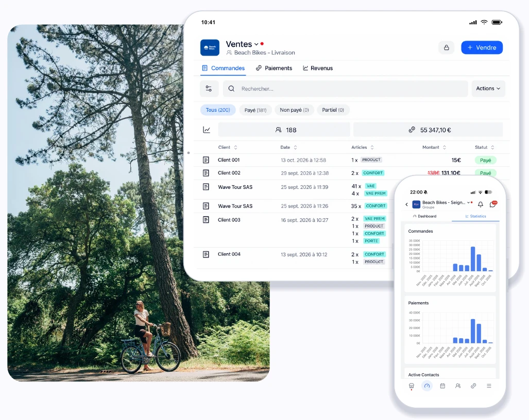Viewport: 529px width, 420px height.
Task: Click the 188 clients summary box
Action: pos(284,130)
